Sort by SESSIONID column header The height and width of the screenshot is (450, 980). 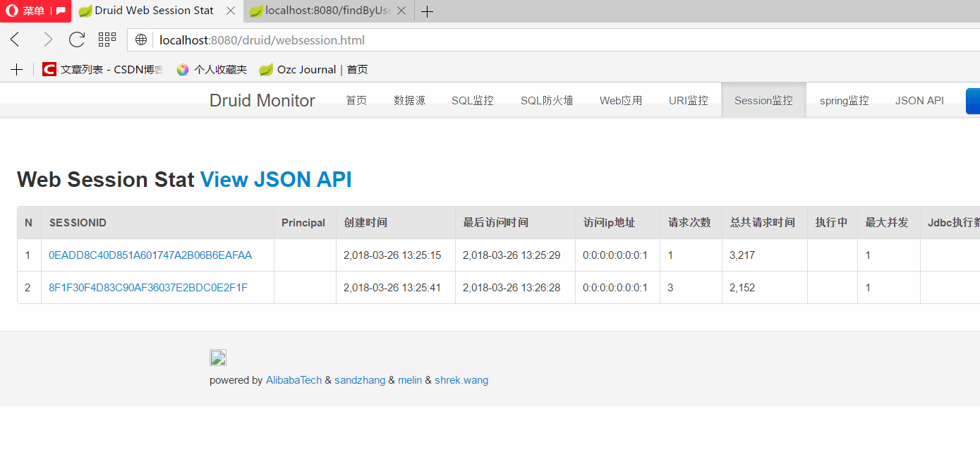(x=157, y=223)
